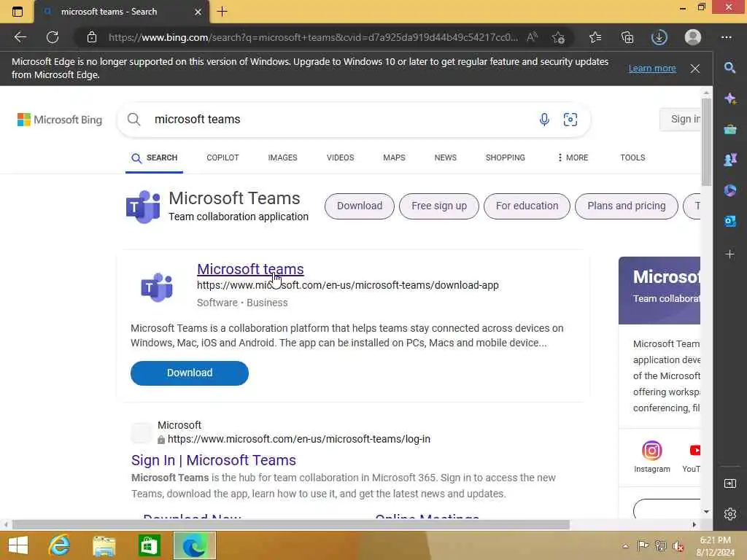747x560 pixels.
Task: Open a new tab
Action: click(222, 12)
